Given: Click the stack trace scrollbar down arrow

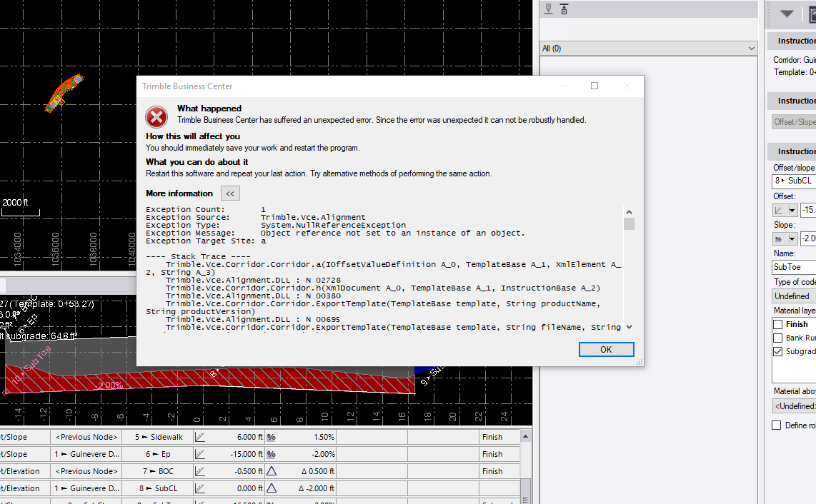Looking at the screenshot, I should (629, 327).
